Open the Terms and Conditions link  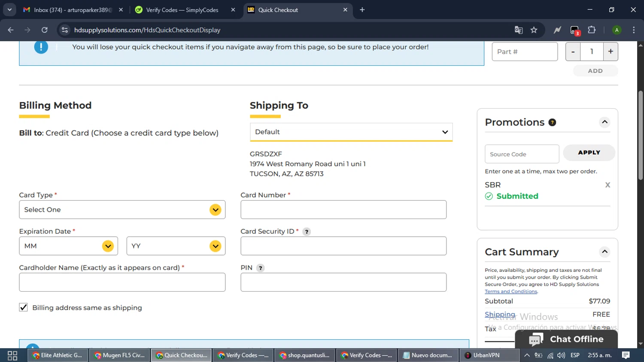coord(511,292)
